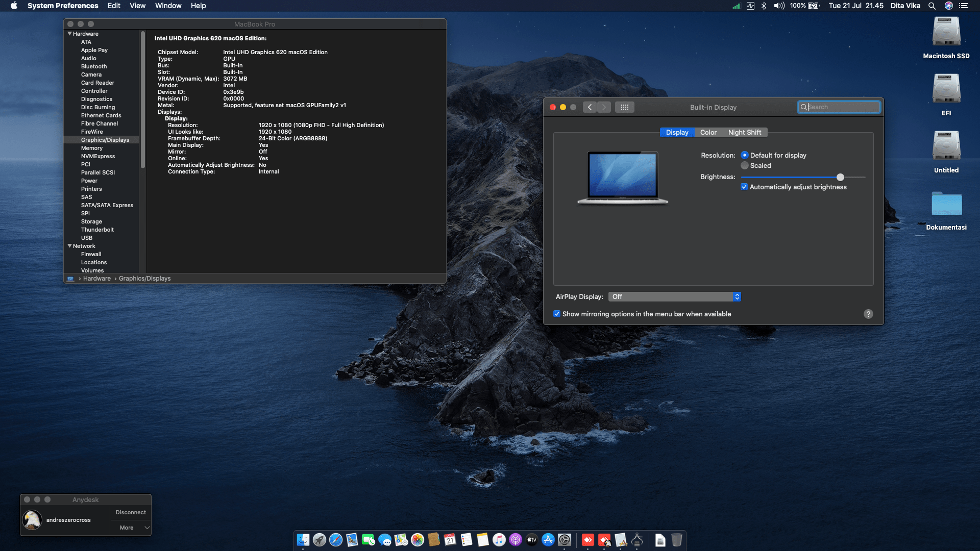Activate Siri from the menu bar
Screen dimensions: 980x551
pos(949,6)
